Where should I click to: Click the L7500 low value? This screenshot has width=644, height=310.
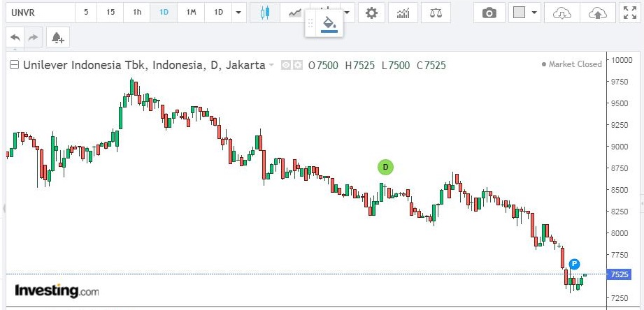coord(396,65)
